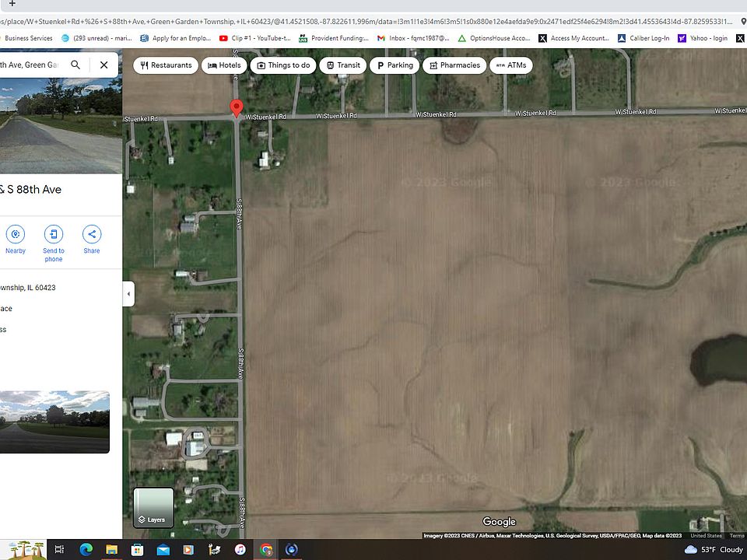747x560 pixels.
Task: Open Business Services bookmark
Action: click(29, 38)
